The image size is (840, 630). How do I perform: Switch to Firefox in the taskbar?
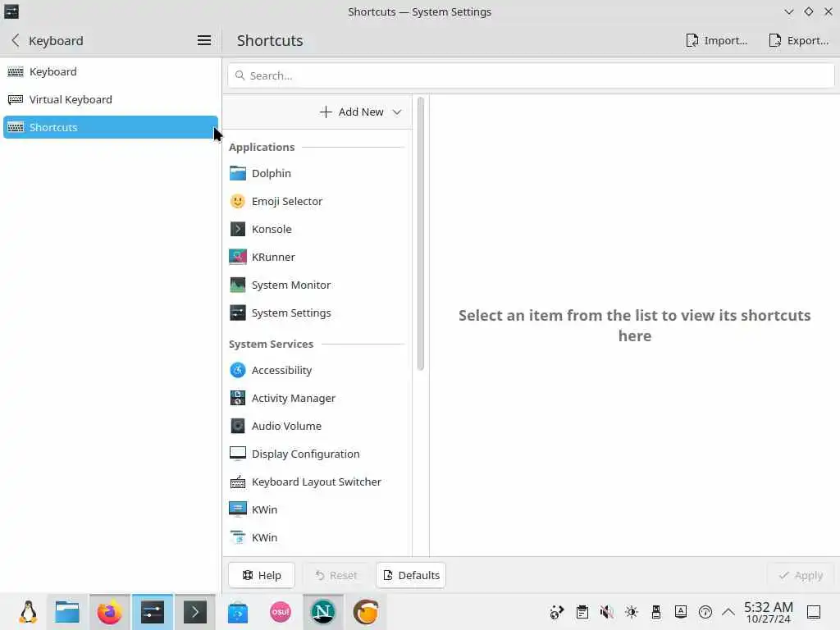click(x=109, y=612)
